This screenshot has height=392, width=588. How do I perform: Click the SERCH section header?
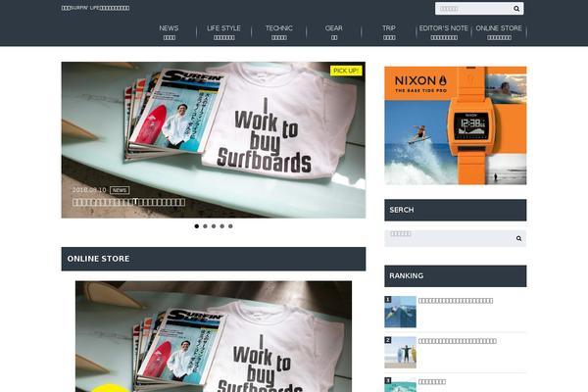pos(456,210)
